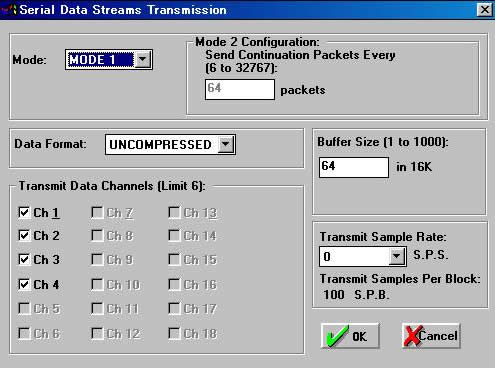Click the Ch 7 checkbox
This screenshot has width=495, height=368.
[97, 212]
